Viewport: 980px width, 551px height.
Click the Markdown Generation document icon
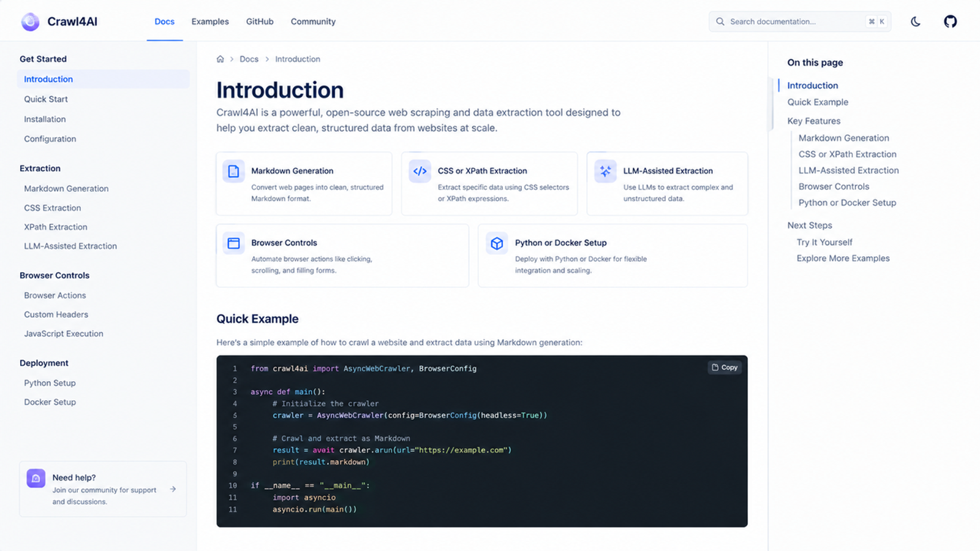233,172
